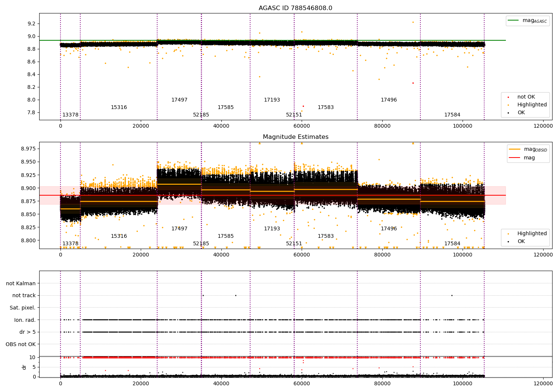Screen dimensions: 560x392
Task: Click obsid label 17496 in the Magnitude Estimates plot
Action: click(389, 229)
